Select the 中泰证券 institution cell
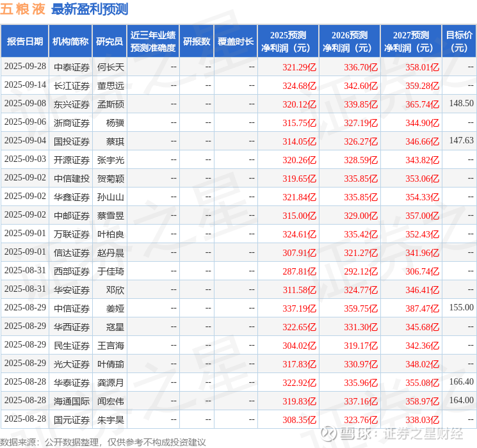The image size is (477, 448). coord(72,67)
